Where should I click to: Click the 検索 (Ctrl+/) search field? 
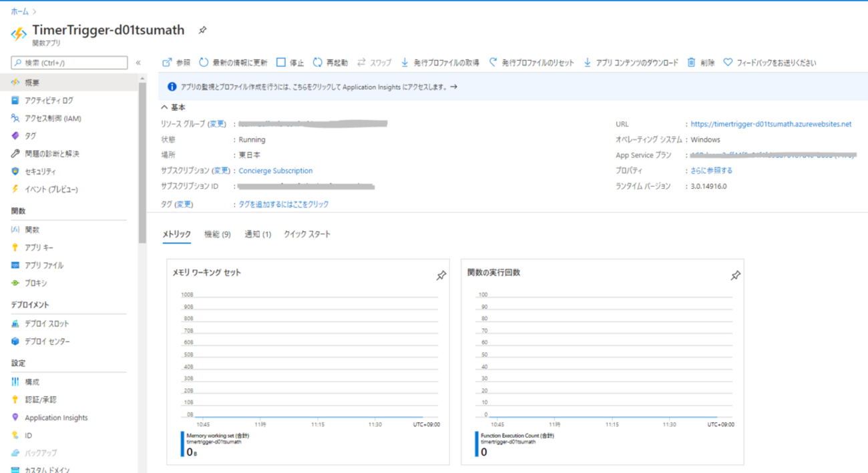pos(69,63)
